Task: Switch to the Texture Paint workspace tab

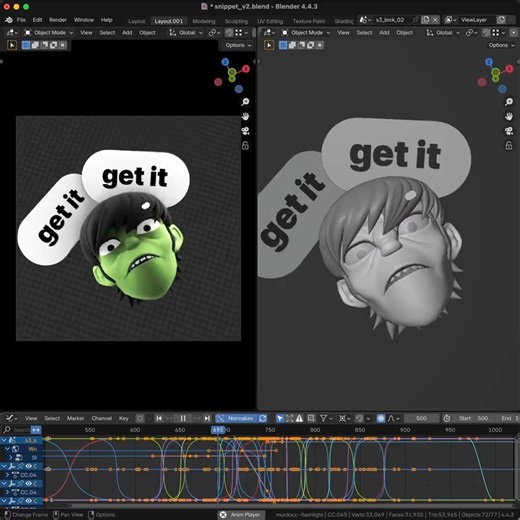Action: (x=309, y=21)
